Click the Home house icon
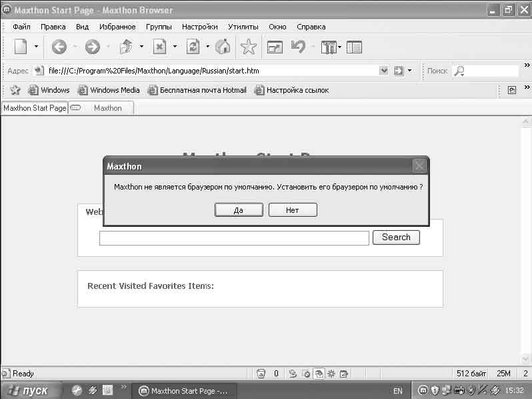Viewport: 532px width, 399px height. pyautogui.click(x=223, y=47)
